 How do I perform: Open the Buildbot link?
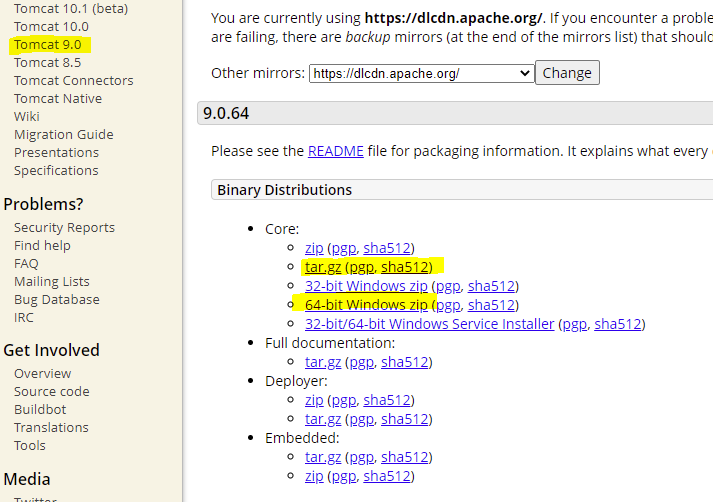point(40,409)
